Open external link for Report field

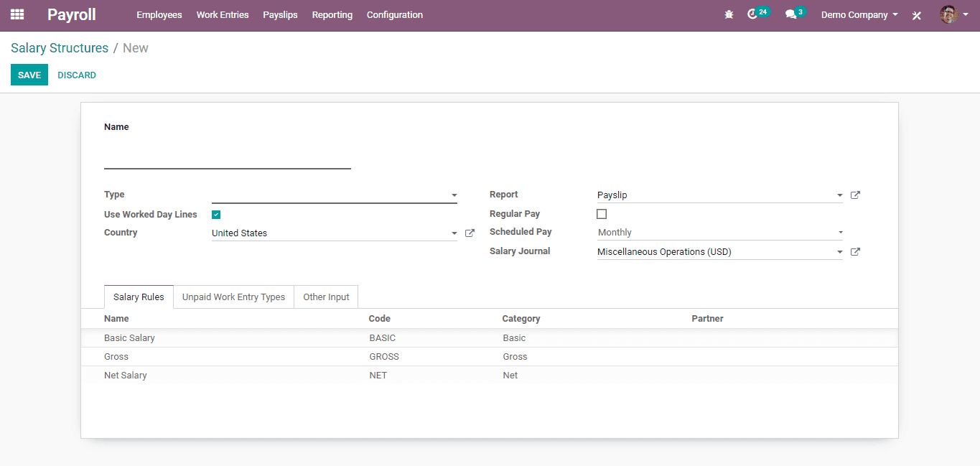click(x=855, y=195)
